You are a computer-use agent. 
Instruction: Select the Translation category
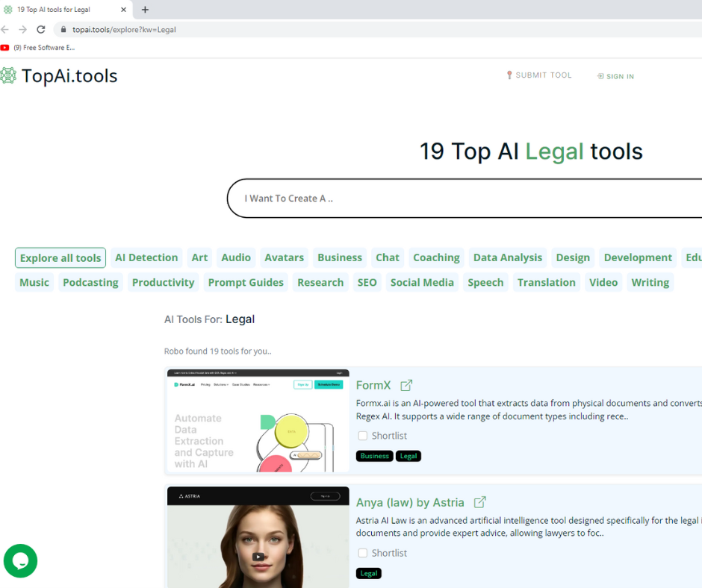(x=547, y=282)
